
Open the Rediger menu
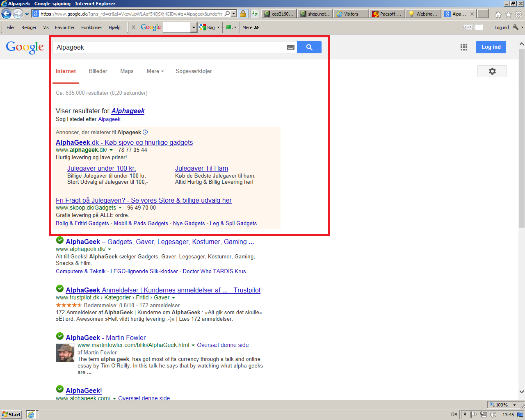pyautogui.click(x=29, y=27)
